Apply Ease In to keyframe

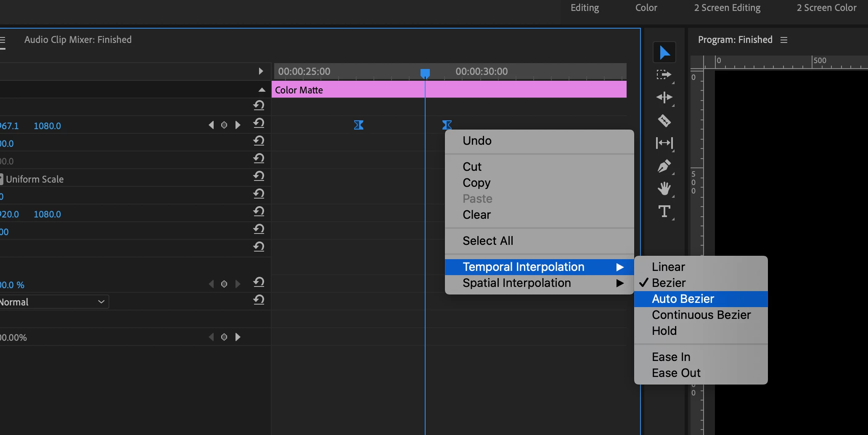coord(701,357)
